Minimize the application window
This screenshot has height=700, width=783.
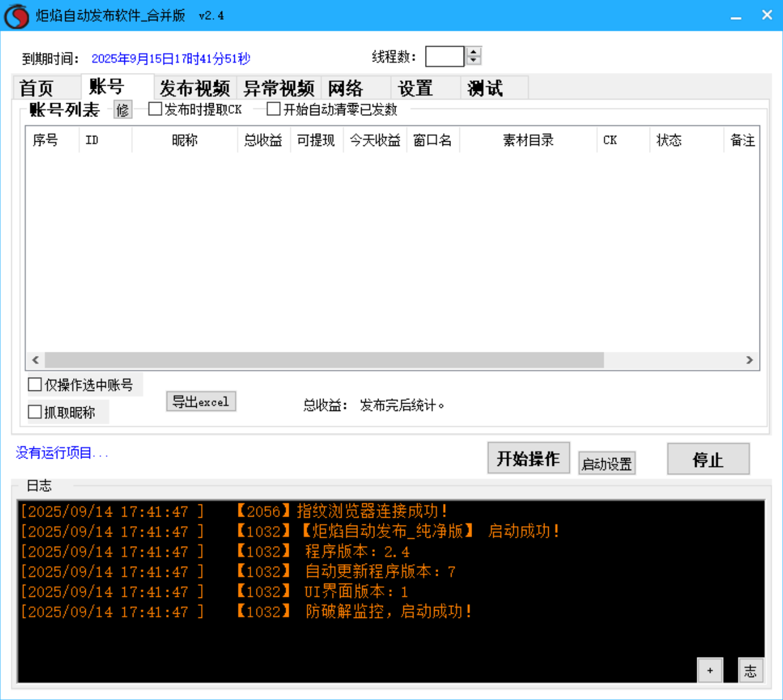tap(736, 16)
